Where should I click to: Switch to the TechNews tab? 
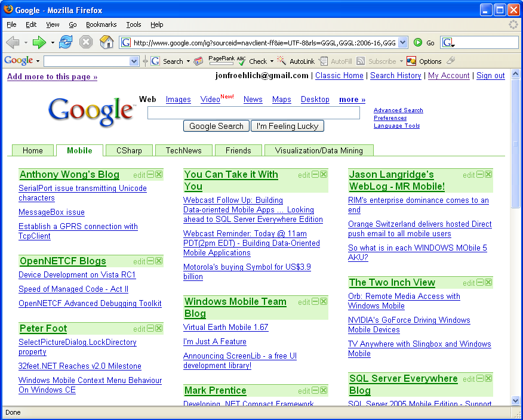[x=183, y=150]
